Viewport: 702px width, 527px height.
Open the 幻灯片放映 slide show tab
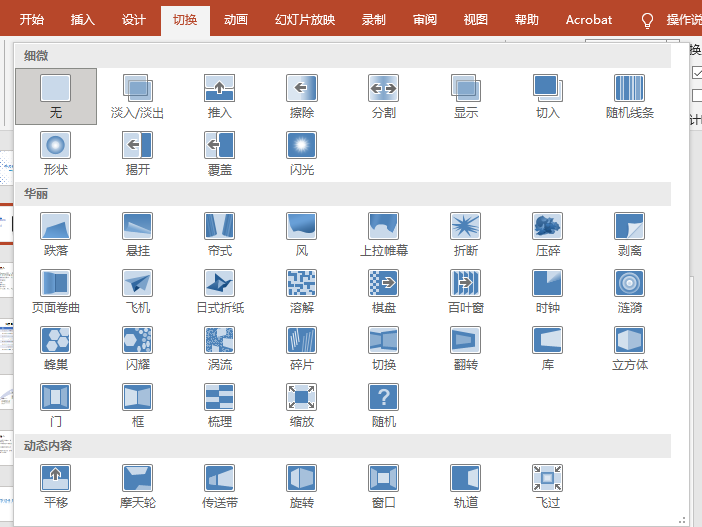(x=305, y=20)
